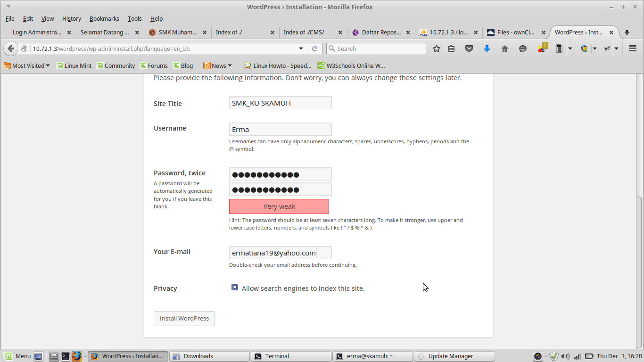Open the Bookmarks menu

click(x=104, y=19)
